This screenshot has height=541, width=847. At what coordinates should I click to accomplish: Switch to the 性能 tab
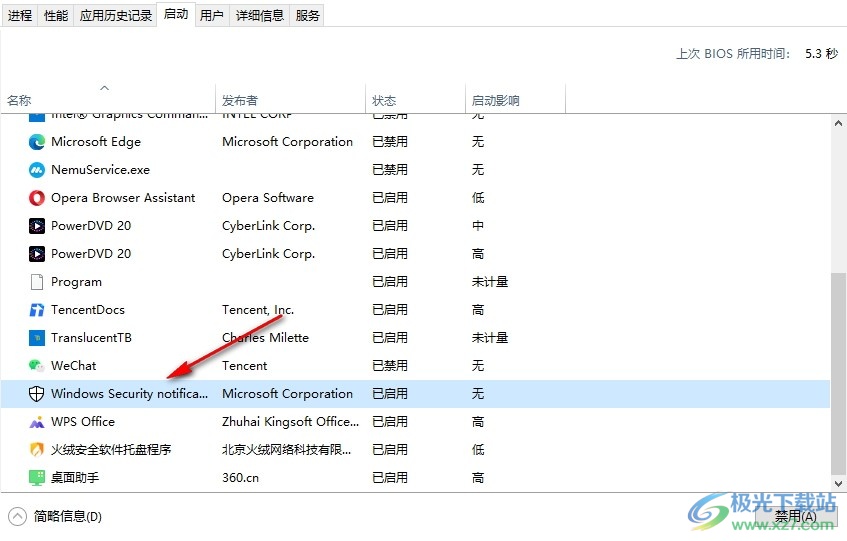(x=56, y=16)
